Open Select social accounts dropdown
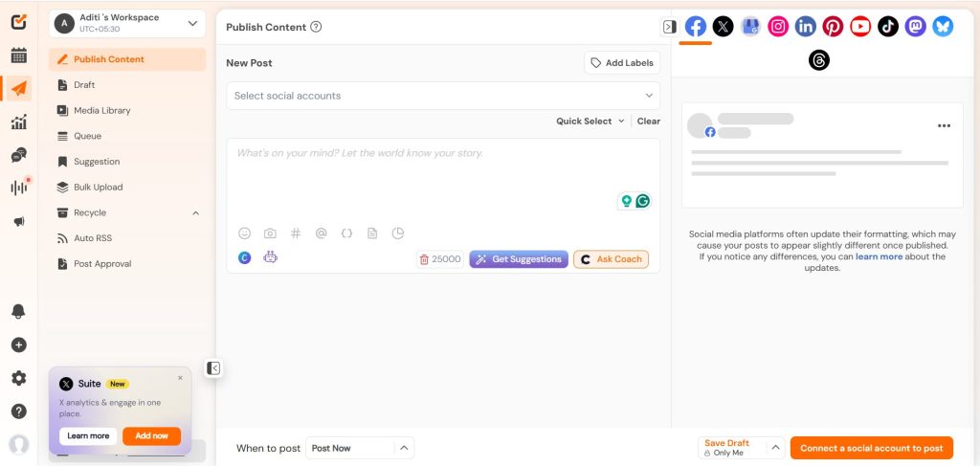 click(x=443, y=96)
